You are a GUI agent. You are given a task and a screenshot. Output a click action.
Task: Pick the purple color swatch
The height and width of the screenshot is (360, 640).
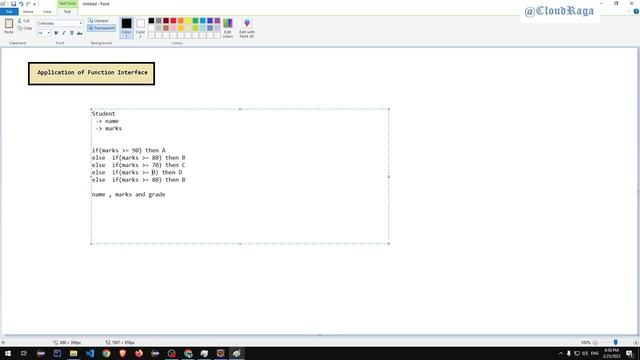coord(218,21)
